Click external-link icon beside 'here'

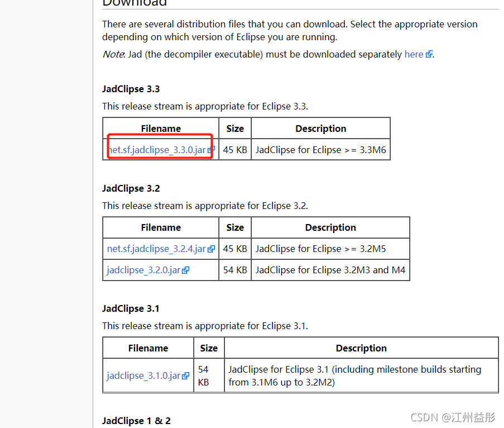click(x=429, y=54)
